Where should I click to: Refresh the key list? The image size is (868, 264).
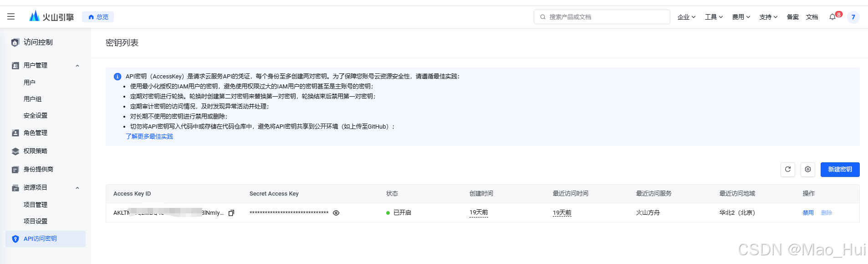tap(788, 169)
